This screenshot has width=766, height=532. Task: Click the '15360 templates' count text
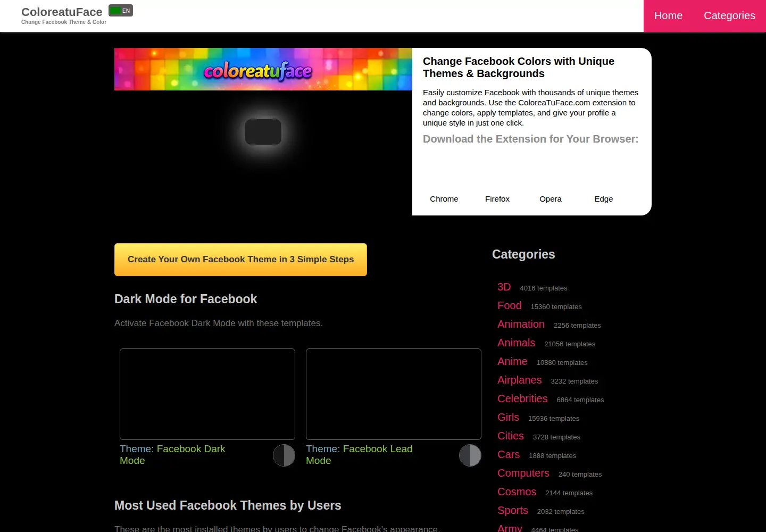tap(556, 306)
